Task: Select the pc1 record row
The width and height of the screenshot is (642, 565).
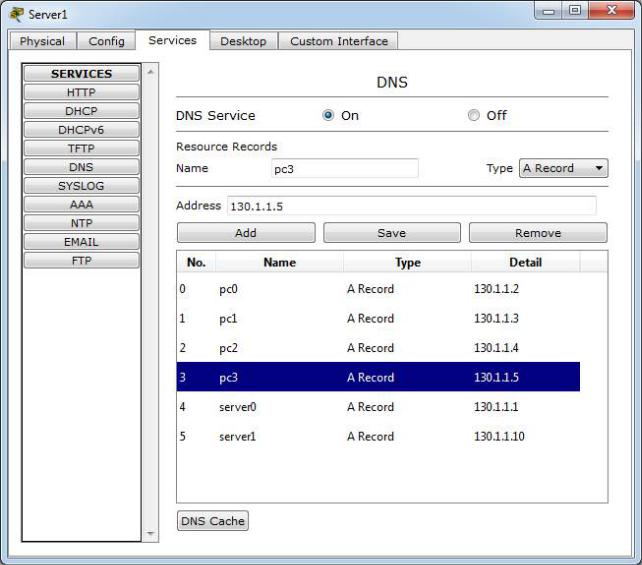Action: coord(378,319)
